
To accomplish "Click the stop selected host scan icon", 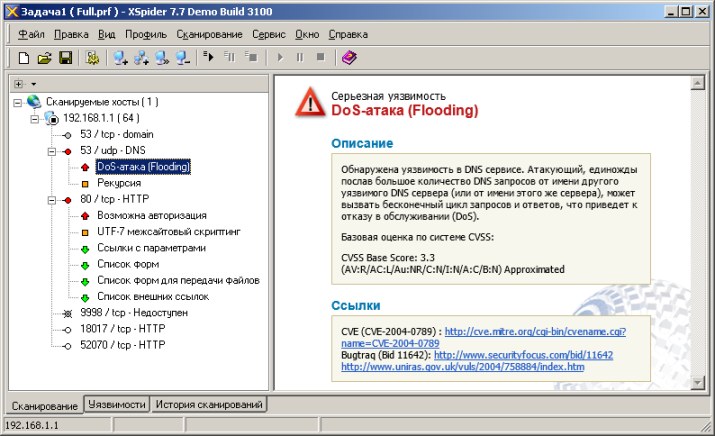I will tap(251, 57).
